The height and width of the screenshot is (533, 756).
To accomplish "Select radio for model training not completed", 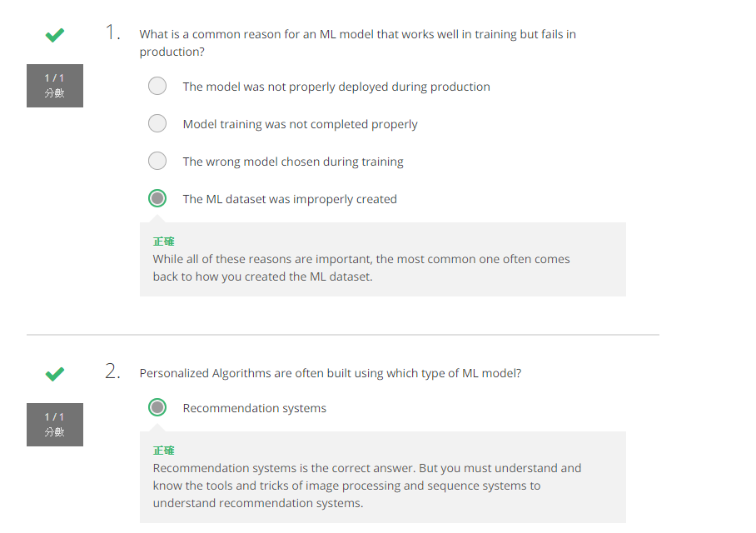I will coord(157,123).
